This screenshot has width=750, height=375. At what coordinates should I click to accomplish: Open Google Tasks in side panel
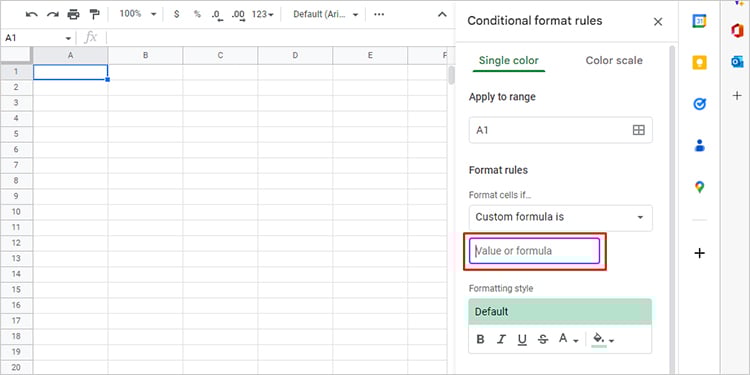coord(699,104)
